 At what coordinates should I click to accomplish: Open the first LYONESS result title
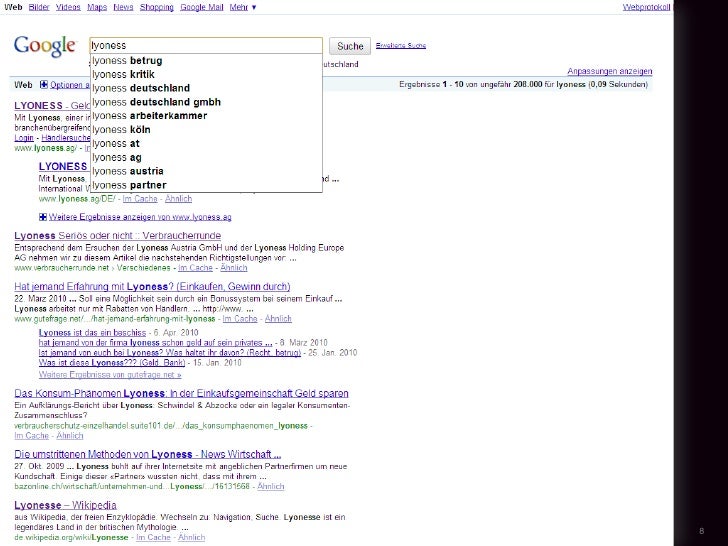52,105
